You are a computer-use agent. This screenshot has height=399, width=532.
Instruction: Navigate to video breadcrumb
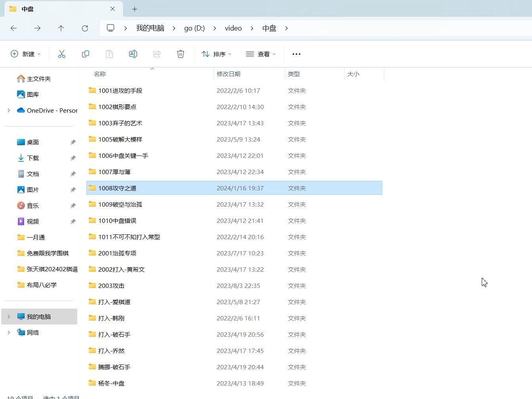pos(233,28)
